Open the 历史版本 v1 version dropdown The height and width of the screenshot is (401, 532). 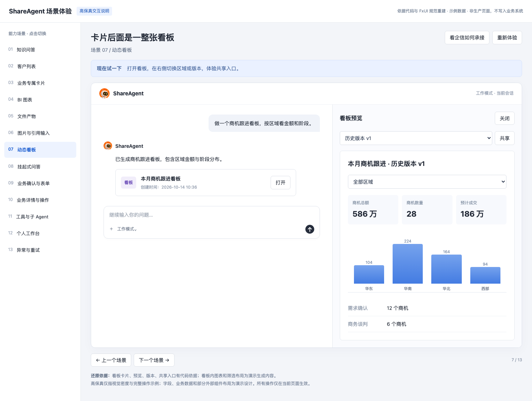tap(416, 138)
